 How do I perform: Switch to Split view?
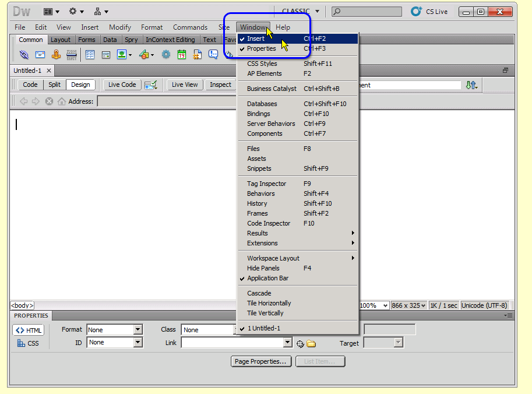(54, 85)
